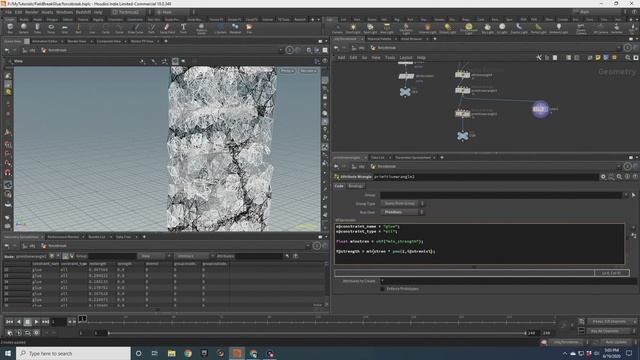Select the Font shelf tool
The height and width of the screenshot is (360, 640).
tap(183, 28)
